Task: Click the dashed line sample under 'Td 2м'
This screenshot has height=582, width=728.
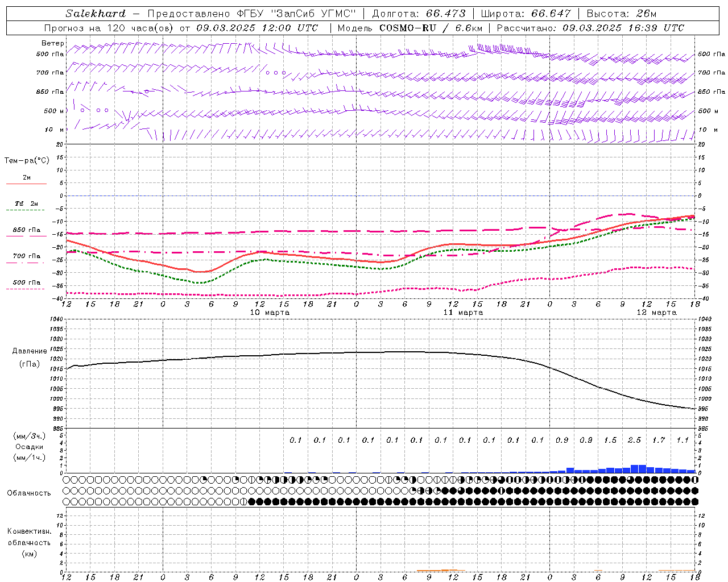Action: 26,210
